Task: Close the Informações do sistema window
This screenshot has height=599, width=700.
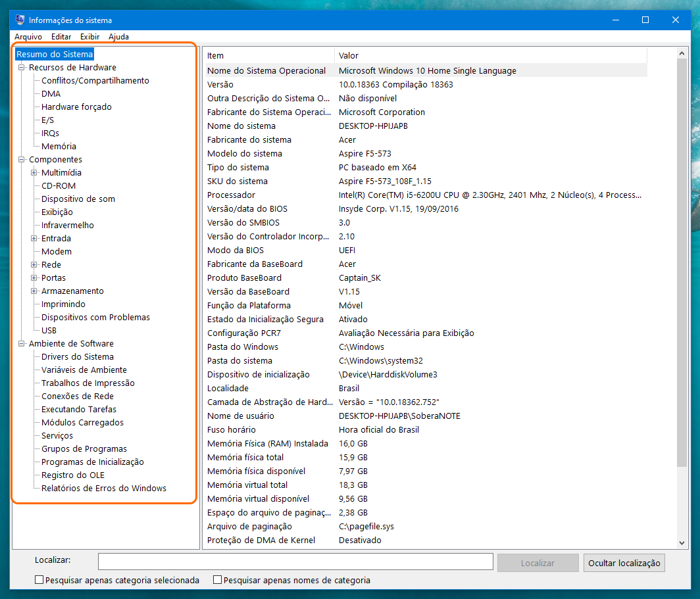Action: [676, 20]
